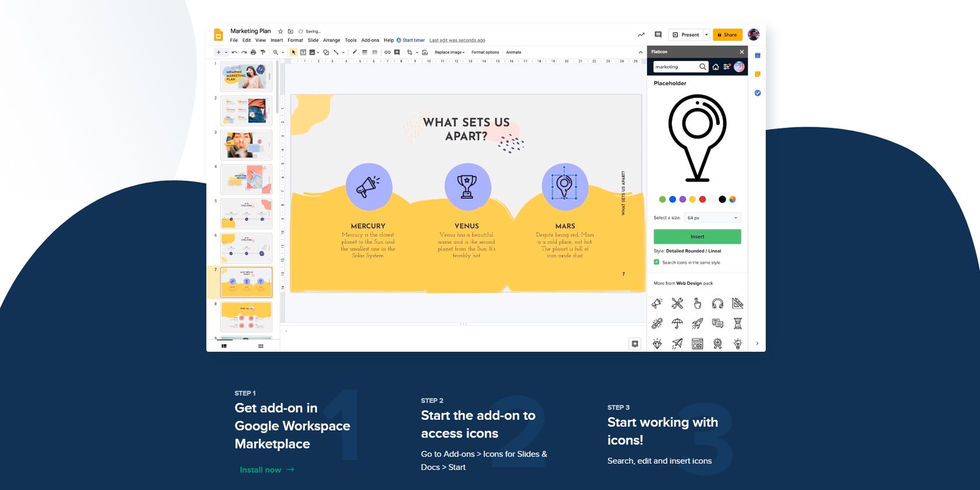Click the move to folder icon

point(290,32)
